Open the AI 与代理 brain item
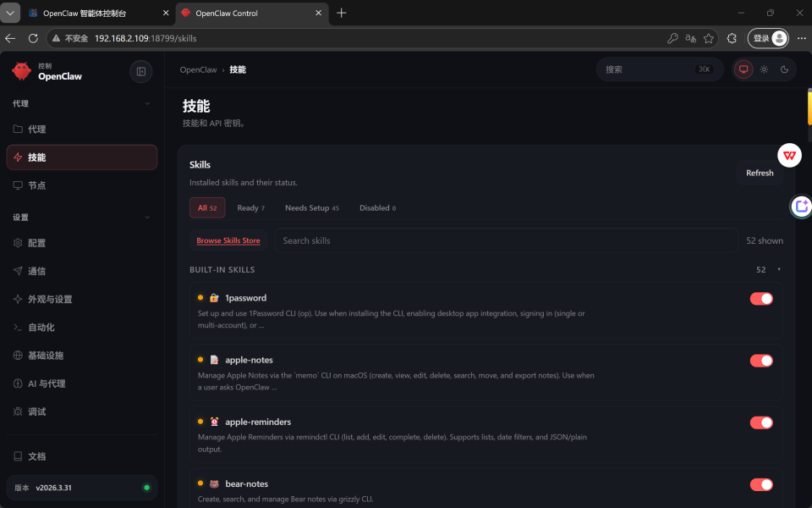The image size is (812, 508). 82,384
